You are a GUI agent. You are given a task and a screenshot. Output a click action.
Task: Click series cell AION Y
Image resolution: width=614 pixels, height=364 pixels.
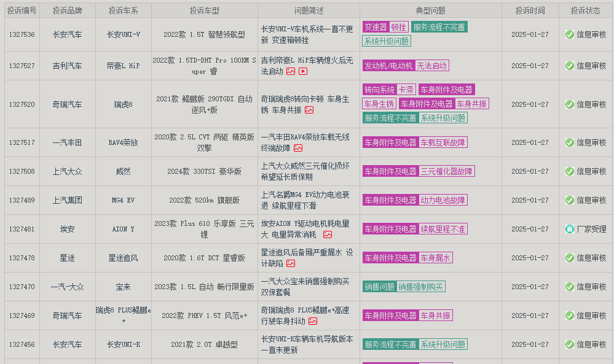point(124,229)
